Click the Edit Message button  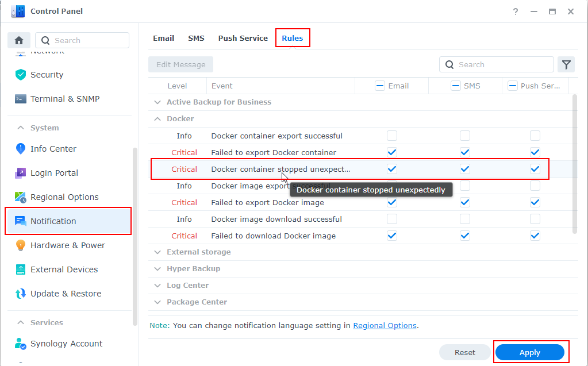[x=180, y=64]
